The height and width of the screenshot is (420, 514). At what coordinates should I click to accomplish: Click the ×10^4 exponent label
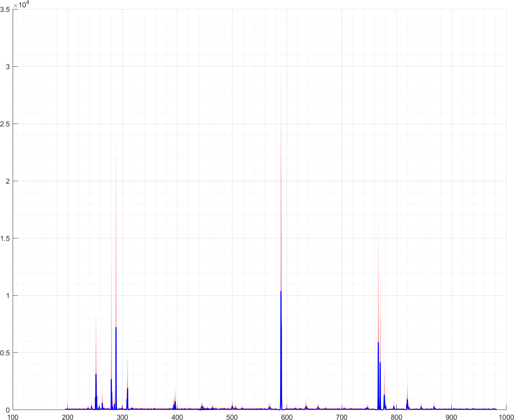[x=21, y=5]
